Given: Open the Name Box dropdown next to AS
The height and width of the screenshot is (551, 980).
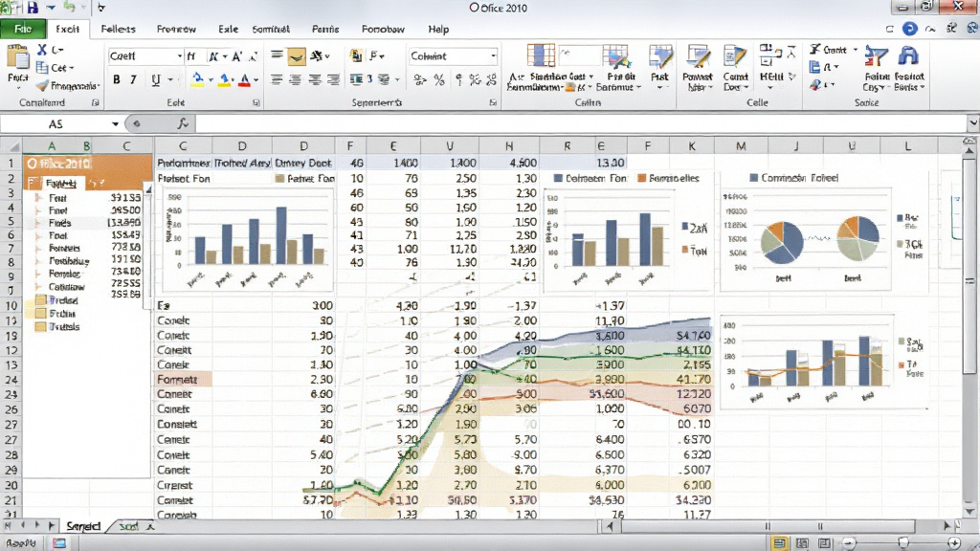Looking at the screenshot, I should tap(115, 123).
